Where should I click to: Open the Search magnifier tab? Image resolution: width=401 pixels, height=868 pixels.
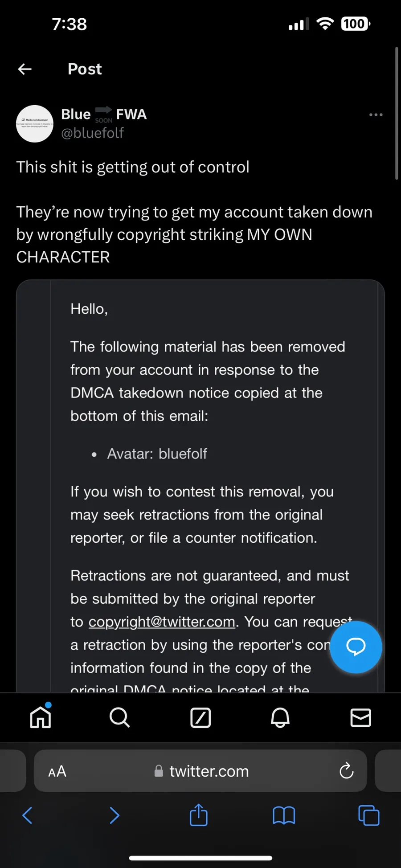point(120,717)
